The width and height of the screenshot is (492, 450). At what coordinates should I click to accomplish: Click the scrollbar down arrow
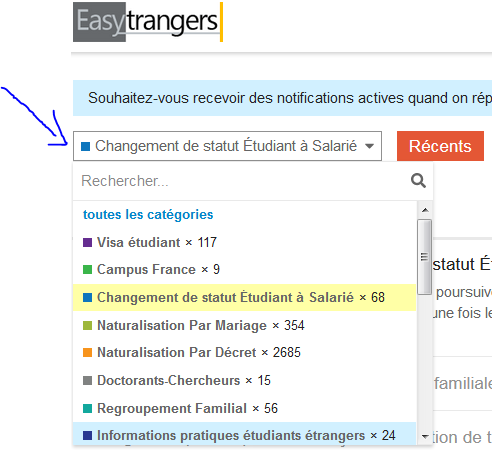click(425, 436)
